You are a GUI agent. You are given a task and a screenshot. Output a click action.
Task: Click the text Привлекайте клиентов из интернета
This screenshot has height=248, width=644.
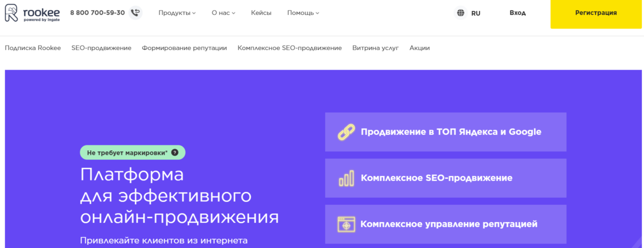coord(164,240)
